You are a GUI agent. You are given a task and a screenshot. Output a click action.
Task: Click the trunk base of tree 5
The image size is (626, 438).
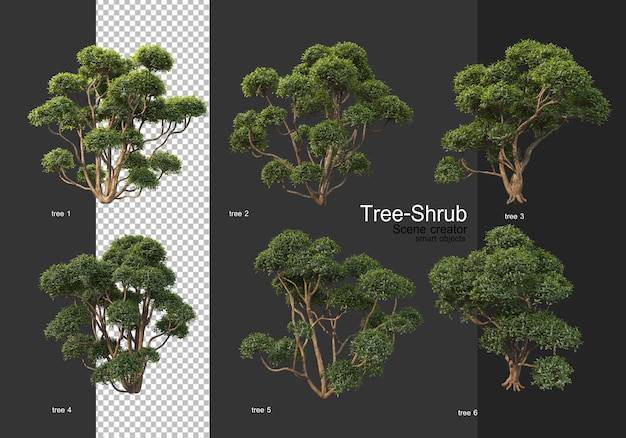[x=324, y=392]
